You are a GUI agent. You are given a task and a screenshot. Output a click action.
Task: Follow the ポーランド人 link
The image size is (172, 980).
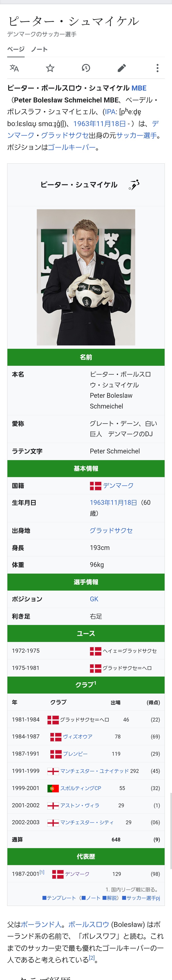coord(41,924)
